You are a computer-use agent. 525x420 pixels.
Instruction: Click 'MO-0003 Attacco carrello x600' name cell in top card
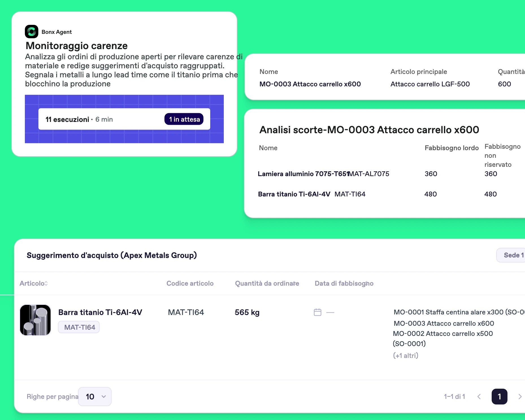click(310, 84)
